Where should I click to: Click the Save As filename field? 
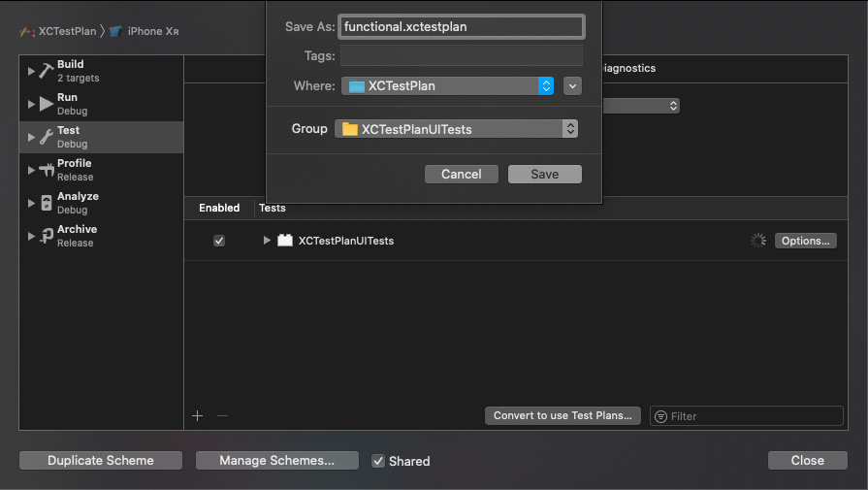click(x=462, y=26)
